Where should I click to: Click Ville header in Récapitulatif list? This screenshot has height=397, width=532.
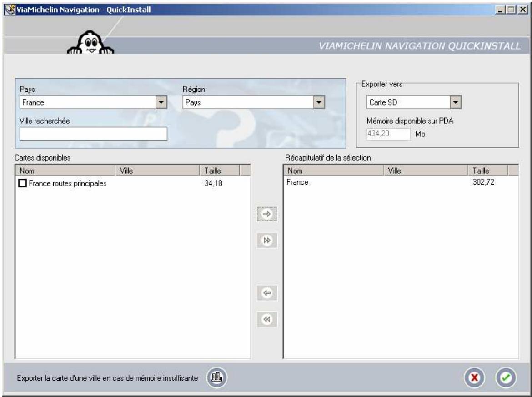click(426, 171)
